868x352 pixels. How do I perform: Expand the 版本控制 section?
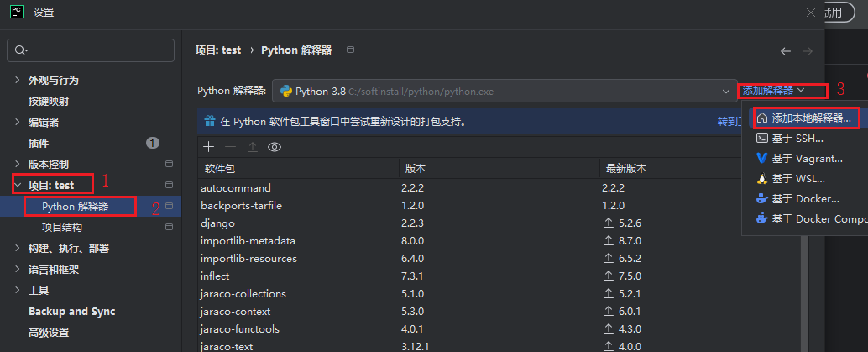pyautogui.click(x=17, y=164)
